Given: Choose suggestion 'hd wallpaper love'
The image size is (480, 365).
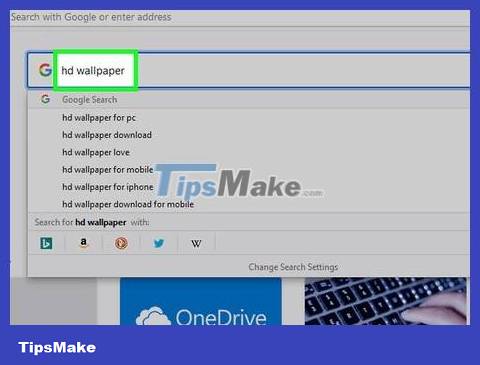Looking at the screenshot, I should coord(249,152).
